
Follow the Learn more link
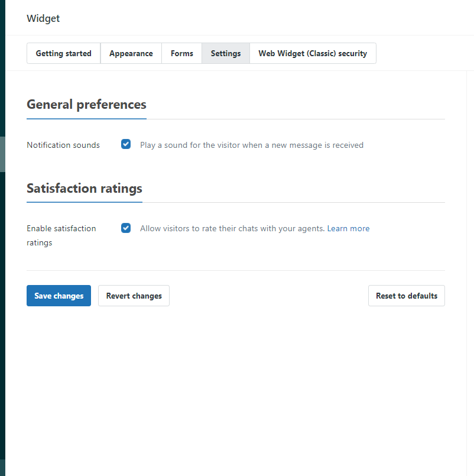(x=348, y=228)
